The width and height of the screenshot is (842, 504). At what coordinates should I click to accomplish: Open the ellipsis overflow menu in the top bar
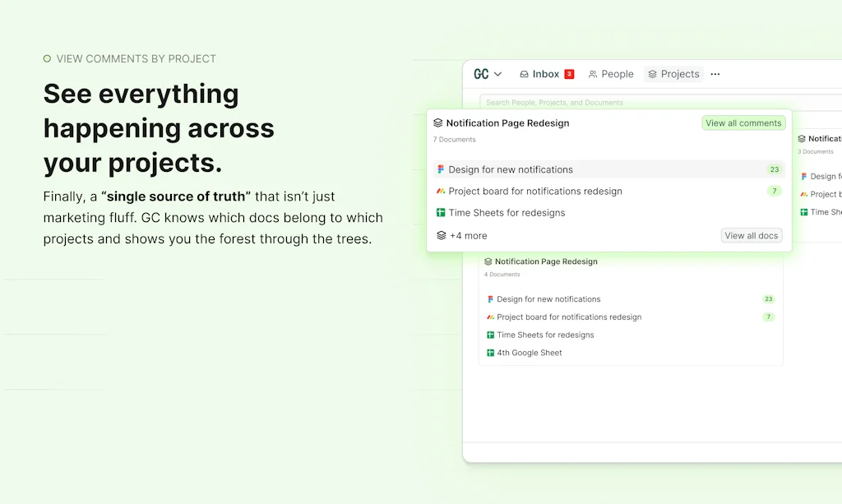(715, 74)
